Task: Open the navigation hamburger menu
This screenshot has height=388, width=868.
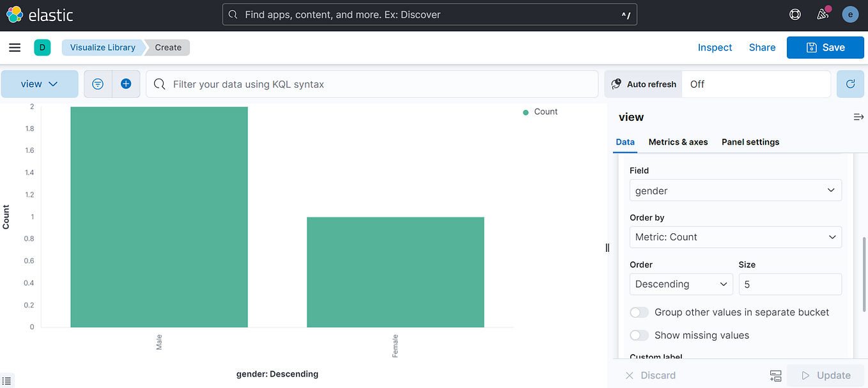Action: pyautogui.click(x=15, y=47)
